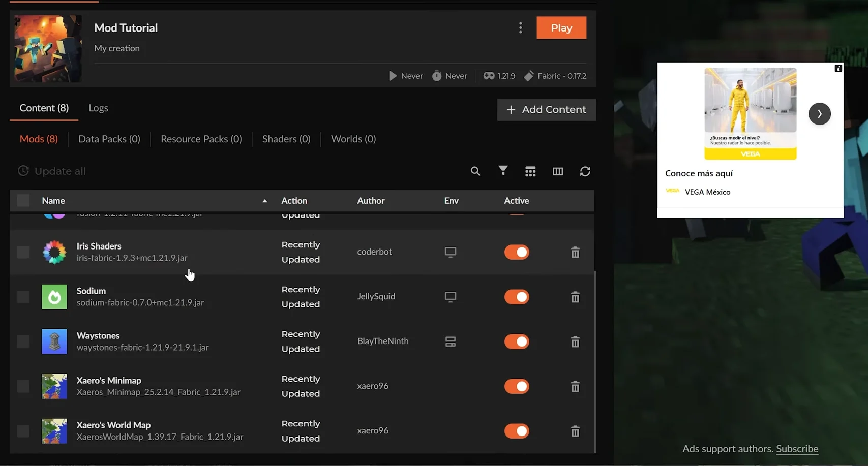Screen dimensions: 868x466
Task: Click the VEGA ad image
Action: 751,114
